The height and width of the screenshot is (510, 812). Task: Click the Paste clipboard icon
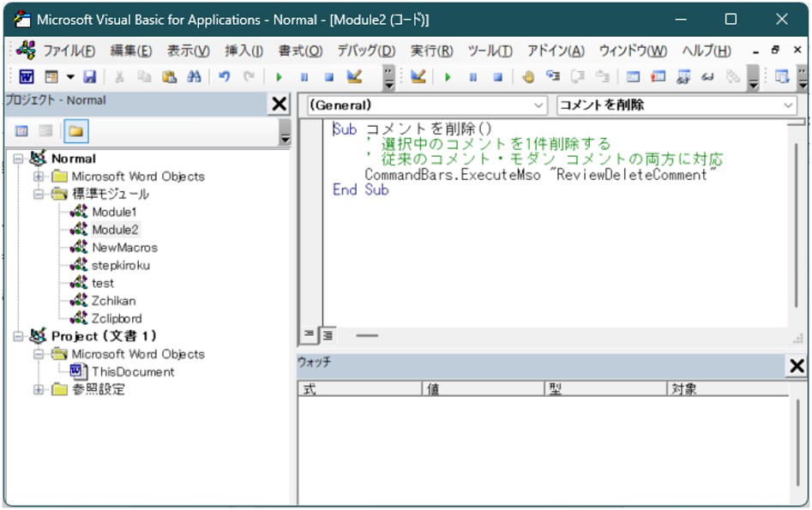pos(169,76)
